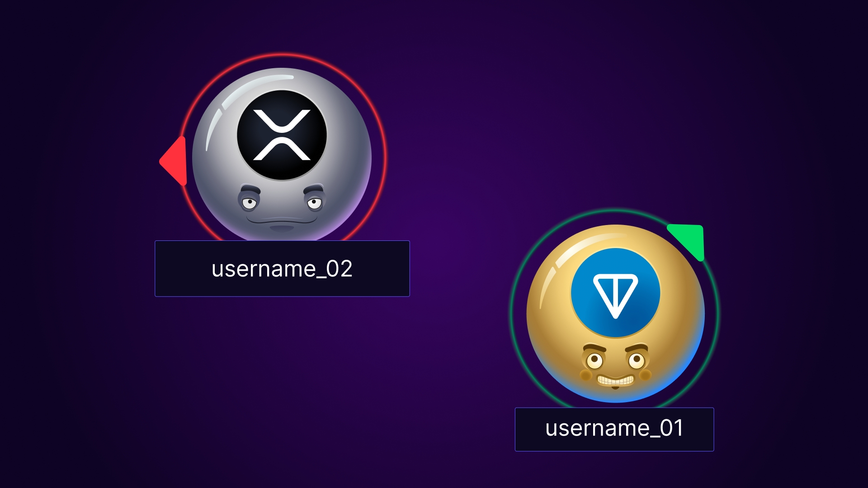Click the silver ball's left eye
Image resolution: width=868 pixels, height=488 pixels.
249,202
